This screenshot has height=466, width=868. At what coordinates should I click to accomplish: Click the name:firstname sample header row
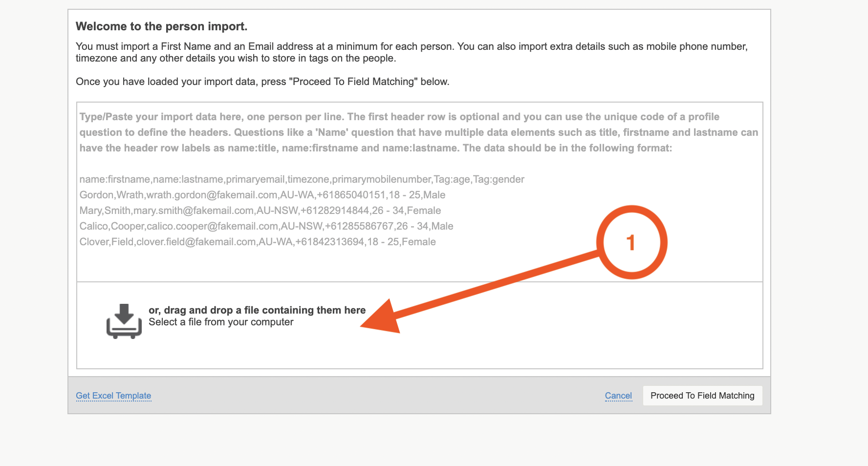tap(302, 179)
